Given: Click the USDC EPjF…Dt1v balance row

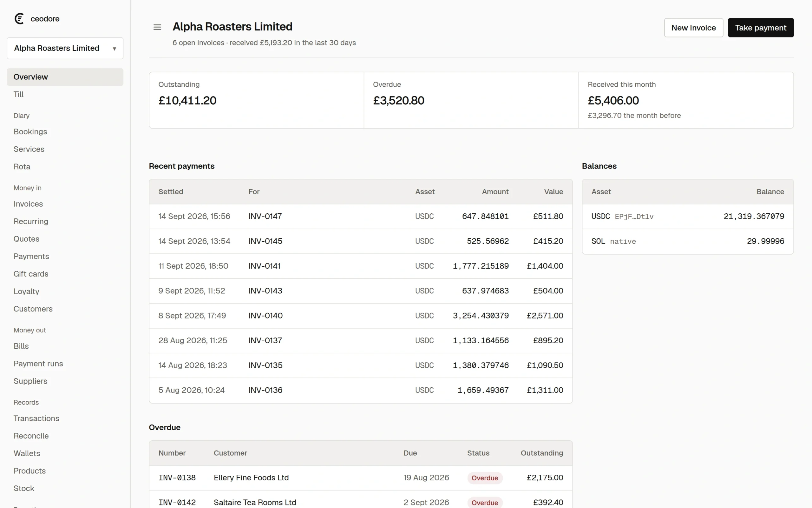Looking at the screenshot, I should point(688,216).
